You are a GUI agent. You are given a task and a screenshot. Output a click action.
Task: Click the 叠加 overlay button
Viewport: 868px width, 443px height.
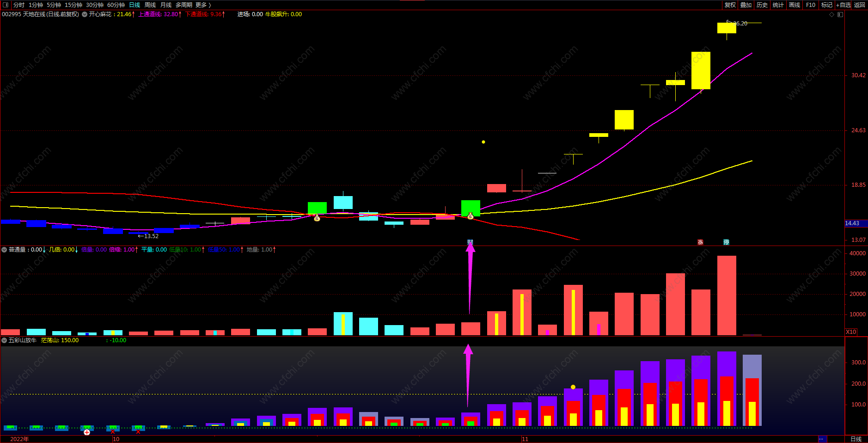click(746, 5)
